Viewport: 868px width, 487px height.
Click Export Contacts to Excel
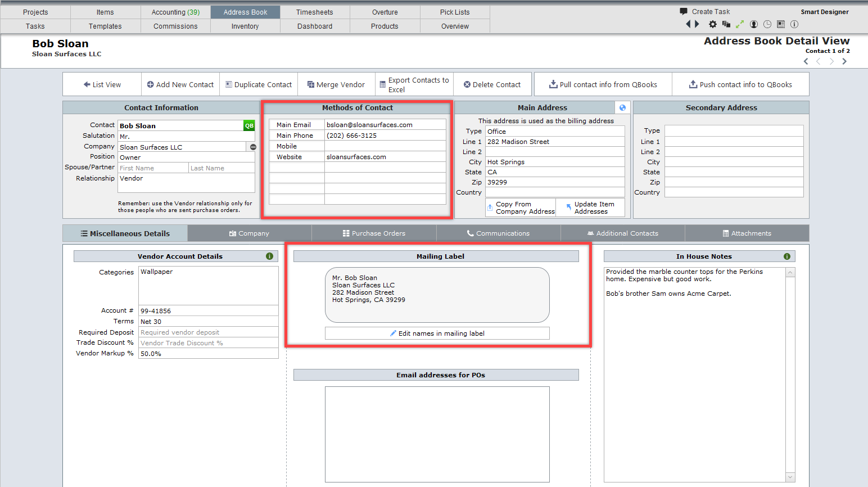tap(414, 84)
